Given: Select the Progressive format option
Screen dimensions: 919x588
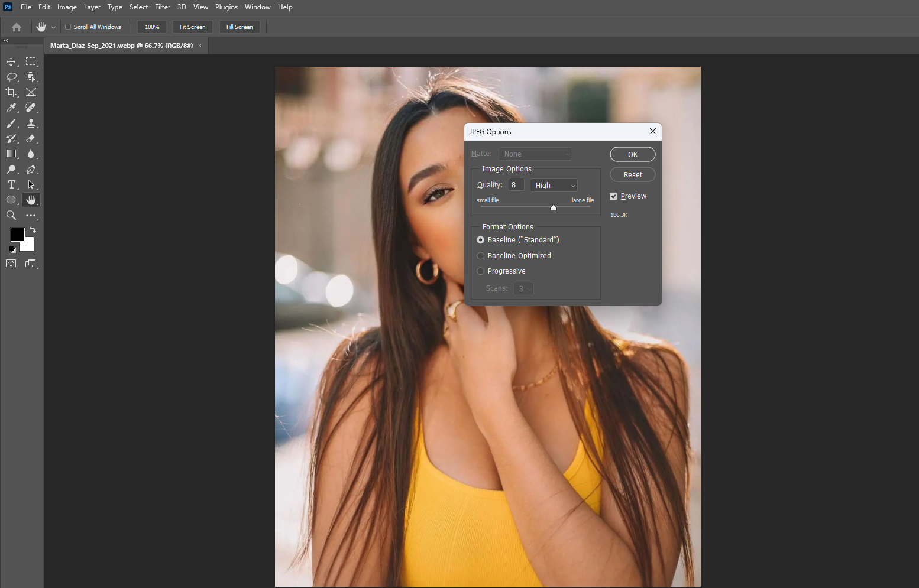Looking at the screenshot, I should pos(481,271).
